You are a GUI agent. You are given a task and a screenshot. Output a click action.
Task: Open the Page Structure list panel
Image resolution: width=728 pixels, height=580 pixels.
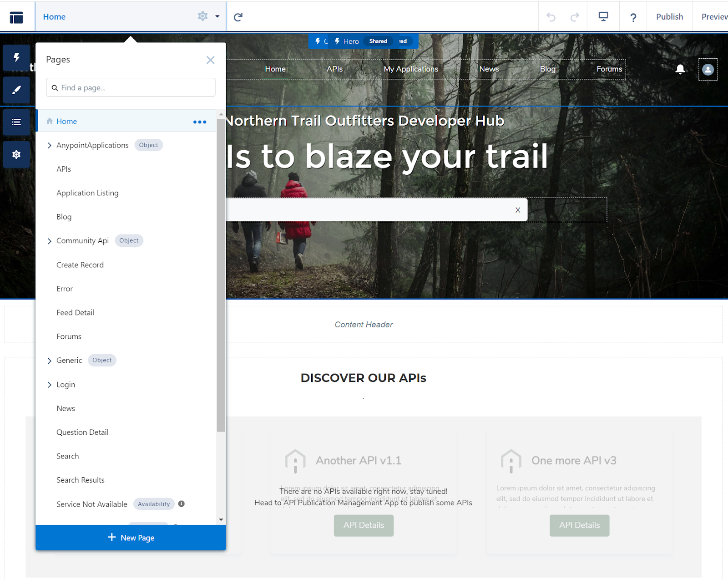(16, 122)
